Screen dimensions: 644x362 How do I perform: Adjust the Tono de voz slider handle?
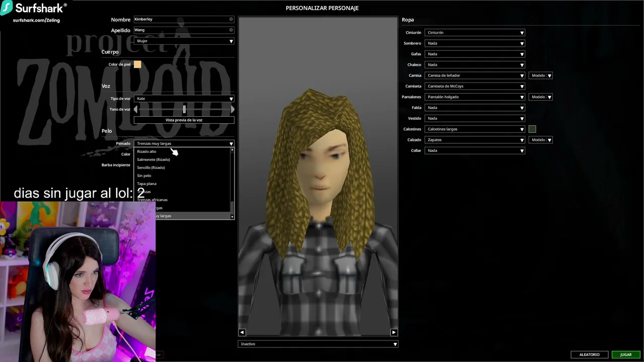click(x=184, y=109)
